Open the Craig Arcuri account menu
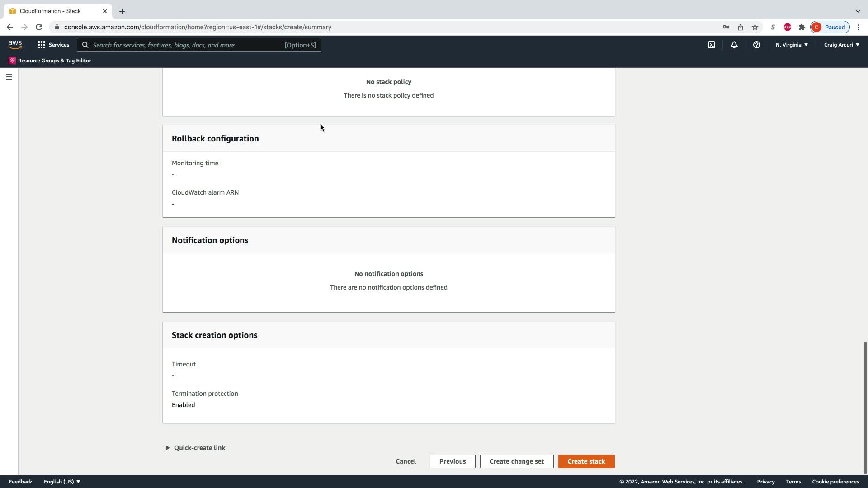Viewport: 868px width, 488px height. pos(841,45)
